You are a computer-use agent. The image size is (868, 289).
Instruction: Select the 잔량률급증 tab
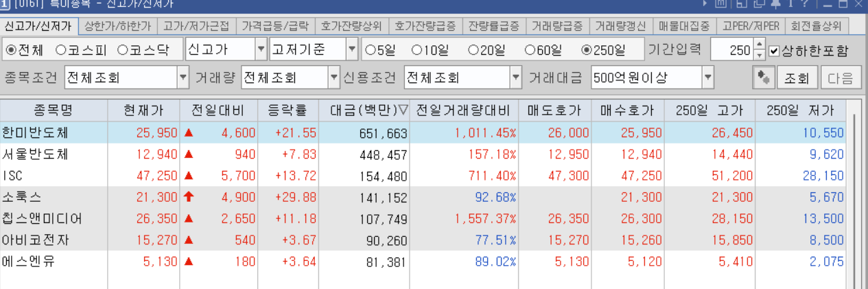[x=494, y=27]
